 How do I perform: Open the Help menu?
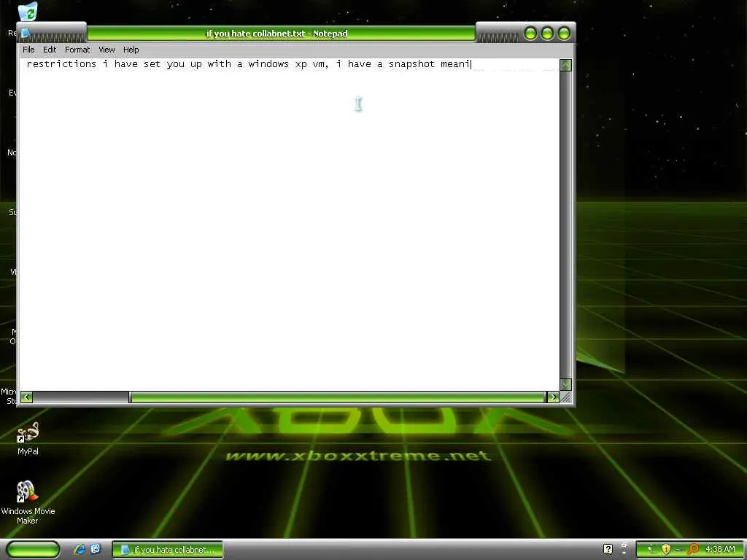[131, 50]
